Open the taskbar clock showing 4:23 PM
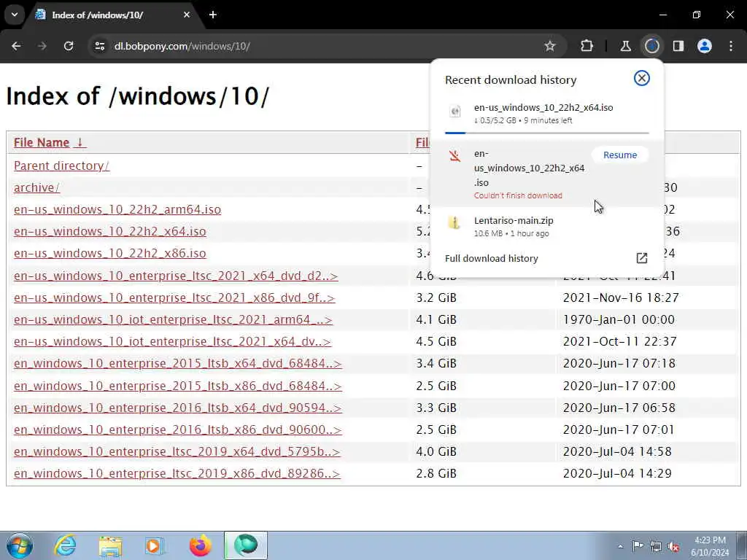 [709, 546]
